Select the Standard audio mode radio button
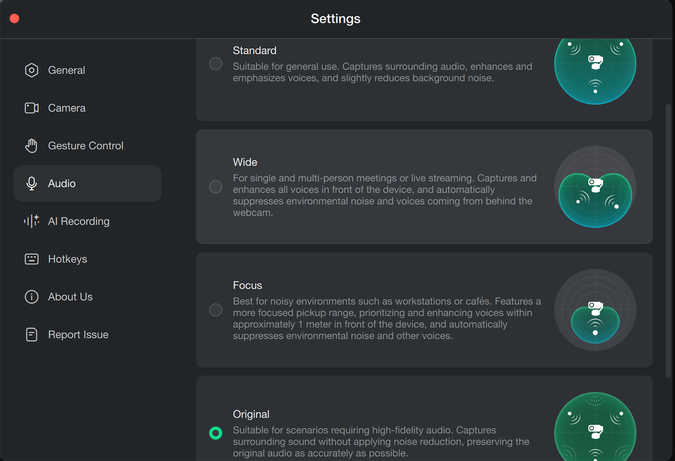Screen dimensions: 675x461 [216, 64]
